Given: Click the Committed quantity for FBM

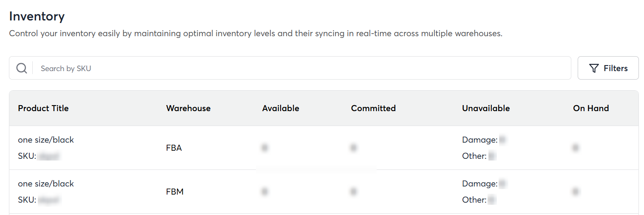Looking at the screenshot, I should click(353, 192).
